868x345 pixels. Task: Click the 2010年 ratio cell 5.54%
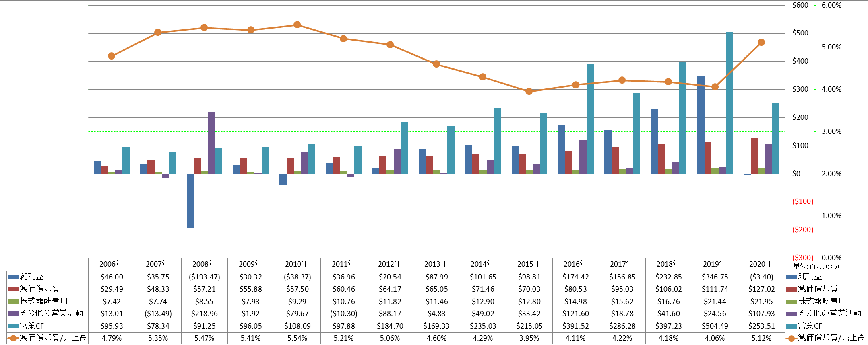297,338
